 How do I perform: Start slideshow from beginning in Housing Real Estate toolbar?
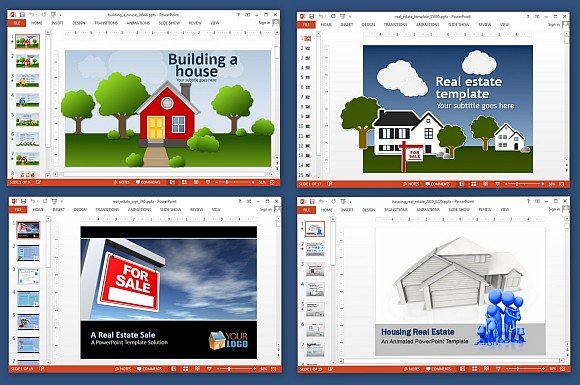point(343,201)
